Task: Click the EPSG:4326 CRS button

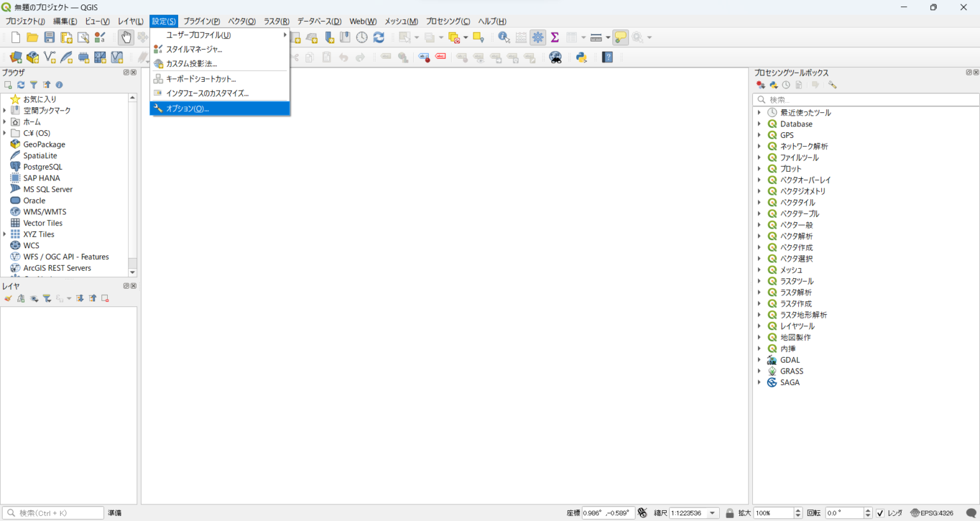Action: click(x=932, y=513)
